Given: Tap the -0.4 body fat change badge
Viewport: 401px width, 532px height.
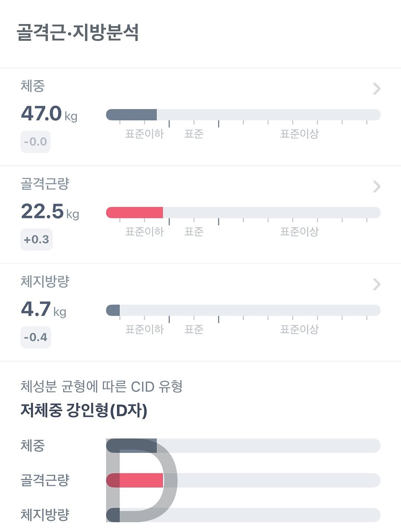Looking at the screenshot, I should (36, 337).
